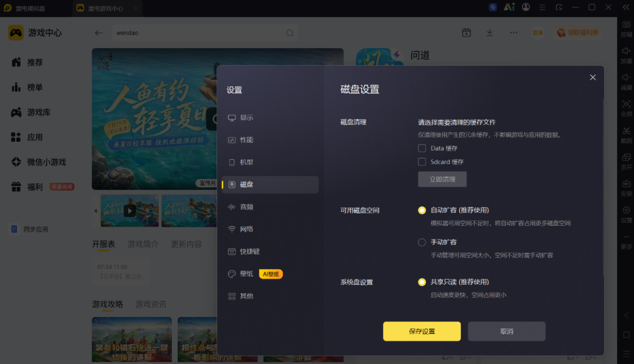634x364 pixels.
Task: Click the 保存设置 button
Action: (422, 331)
